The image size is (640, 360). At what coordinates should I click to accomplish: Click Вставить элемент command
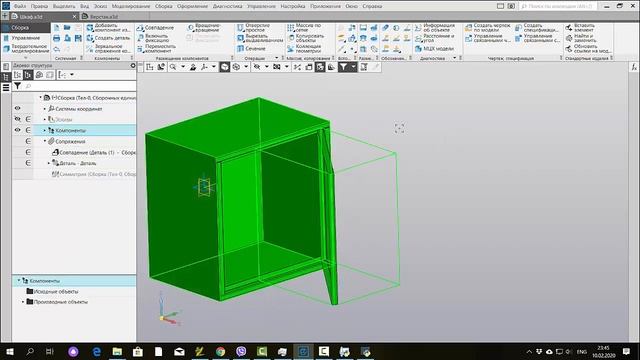[x=580, y=28]
